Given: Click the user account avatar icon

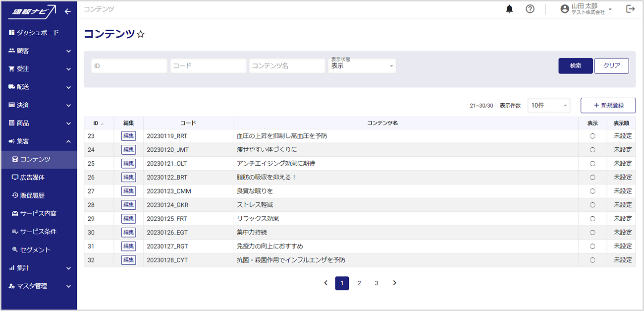Looking at the screenshot, I should click(x=564, y=9).
